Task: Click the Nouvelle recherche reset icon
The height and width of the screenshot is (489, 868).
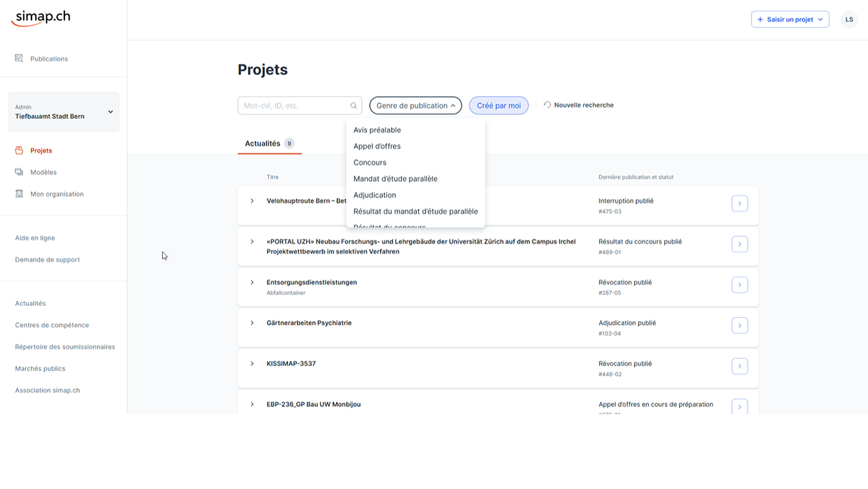Action: click(547, 105)
